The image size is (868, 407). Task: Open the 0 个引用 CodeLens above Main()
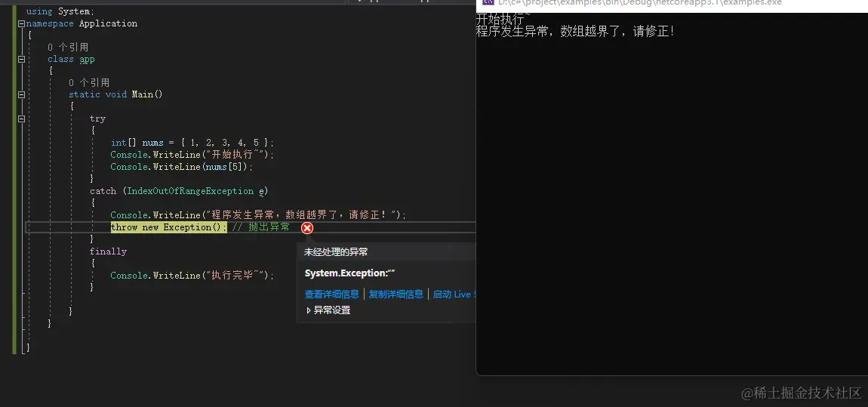(x=89, y=82)
